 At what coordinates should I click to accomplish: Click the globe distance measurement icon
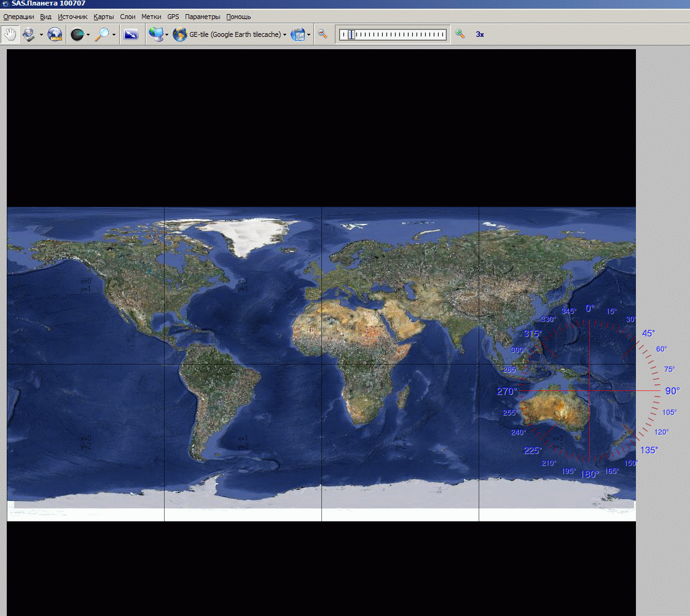(x=55, y=34)
